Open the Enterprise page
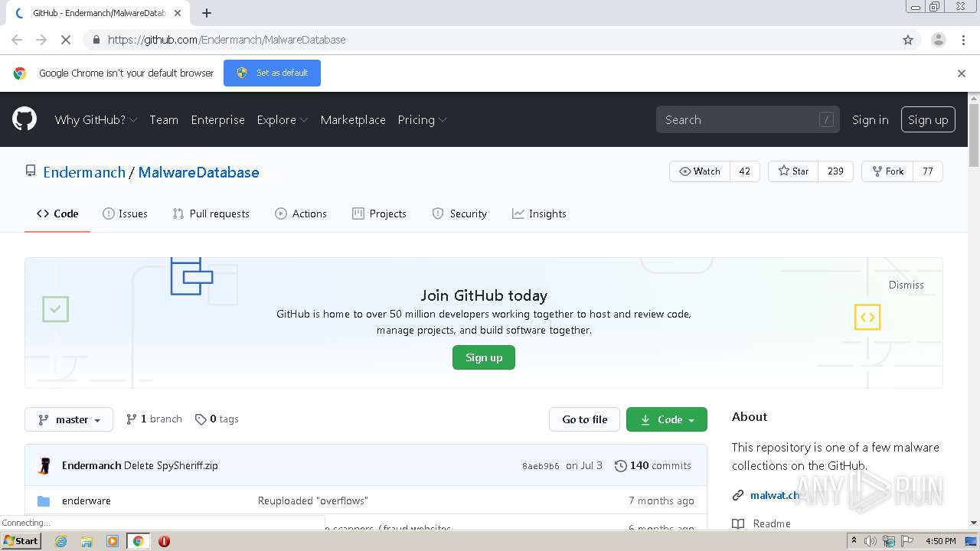Image resolution: width=980 pixels, height=551 pixels. (218, 120)
